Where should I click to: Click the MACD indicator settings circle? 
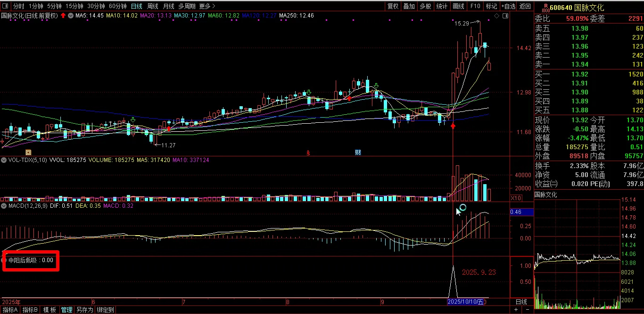coord(4,206)
